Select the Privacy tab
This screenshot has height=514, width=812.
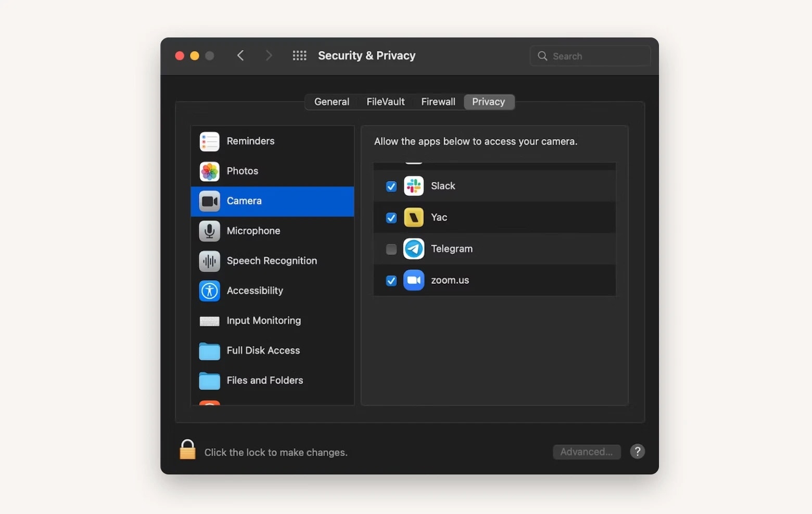[489, 102]
